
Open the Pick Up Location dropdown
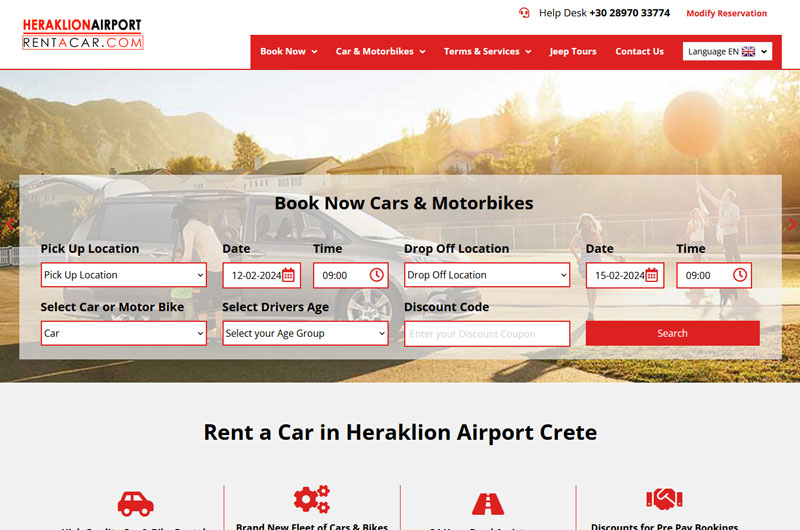pyautogui.click(x=123, y=275)
